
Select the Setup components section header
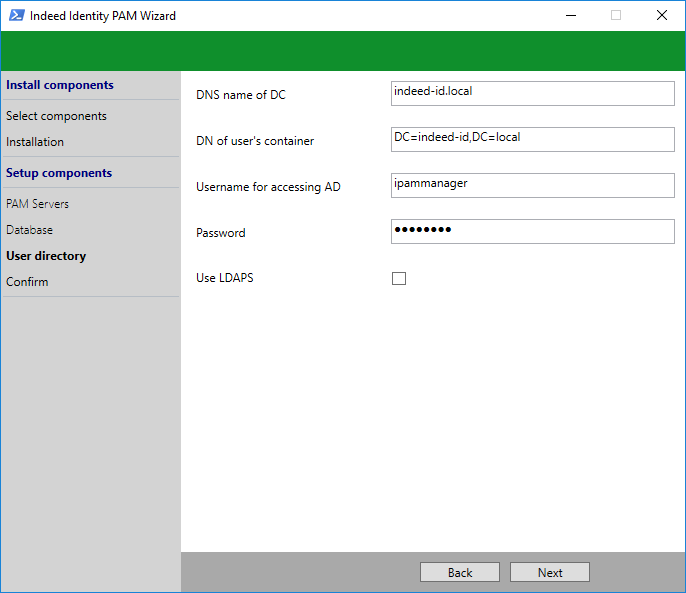pyautogui.click(x=59, y=173)
